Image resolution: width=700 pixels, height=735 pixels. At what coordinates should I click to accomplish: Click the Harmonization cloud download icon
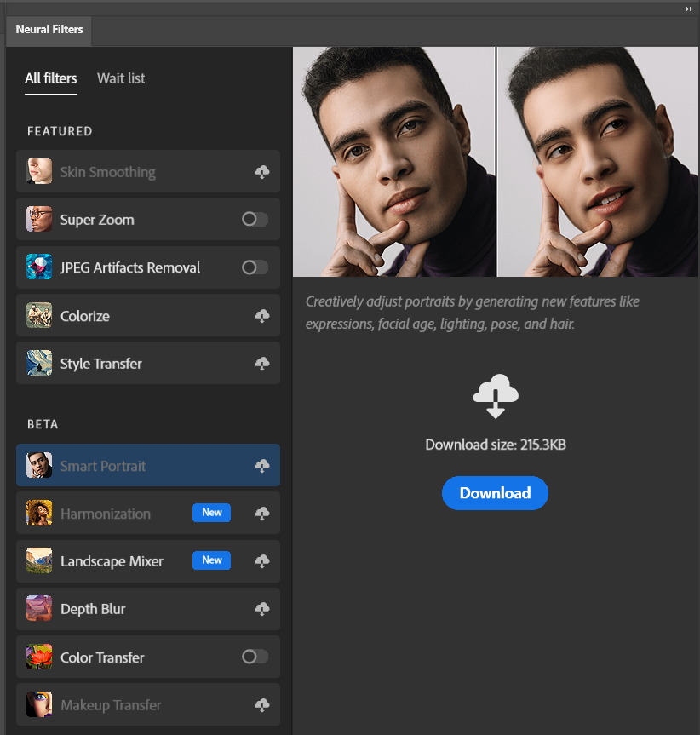click(x=262, y=514)
